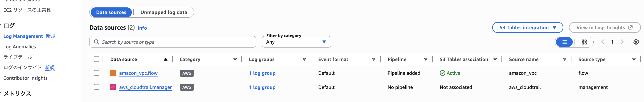Sort by Data source column arrow
Screen dimensions: 644x102
(166, 59)
